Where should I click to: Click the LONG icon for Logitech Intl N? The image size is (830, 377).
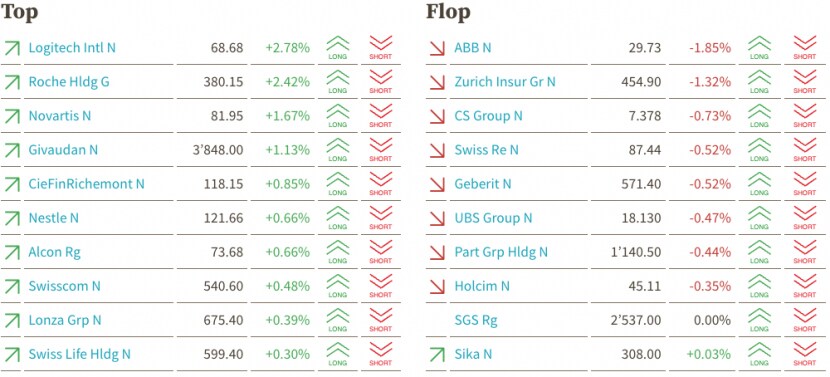[x=338, y=48]
